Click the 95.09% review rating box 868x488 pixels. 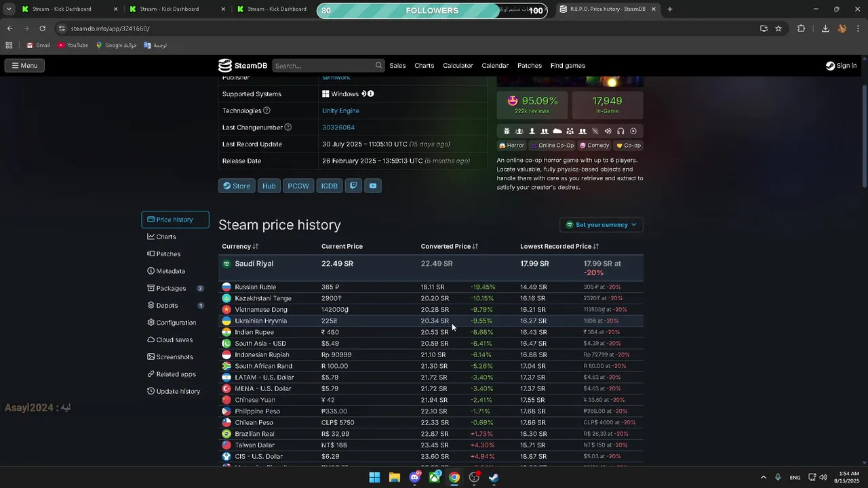532,105
